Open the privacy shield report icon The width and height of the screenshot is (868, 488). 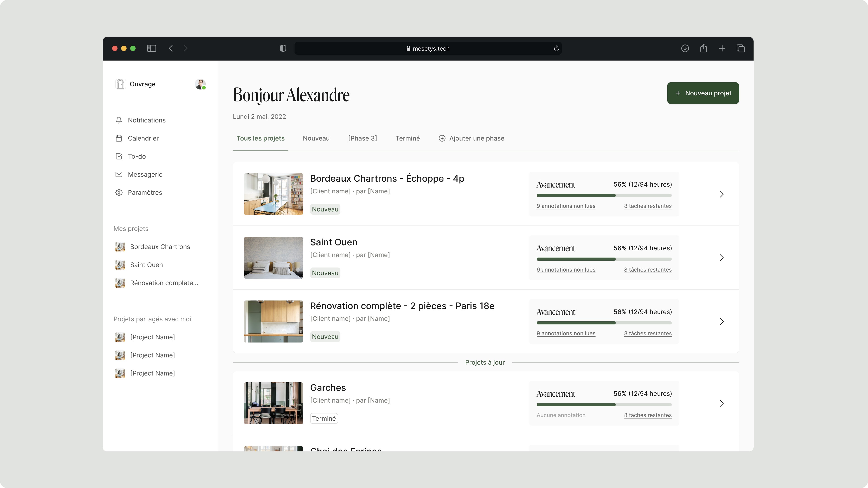click(283, 49)
